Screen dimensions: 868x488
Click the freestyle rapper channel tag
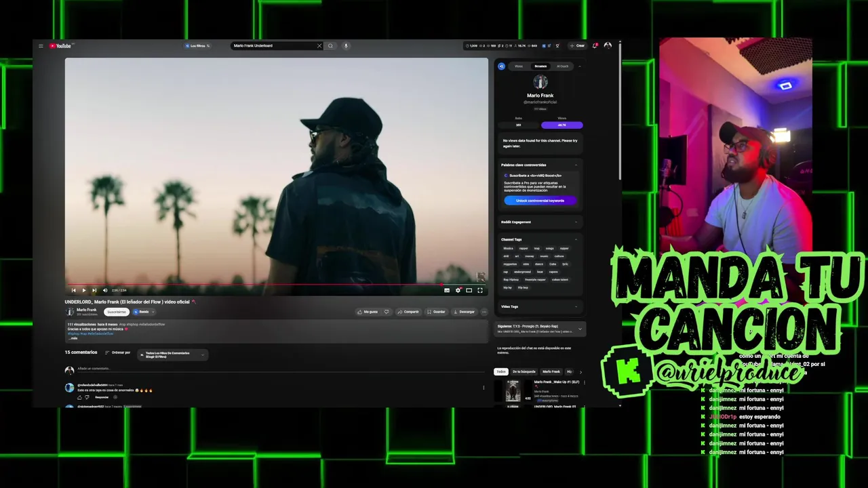tap(535, 279)
